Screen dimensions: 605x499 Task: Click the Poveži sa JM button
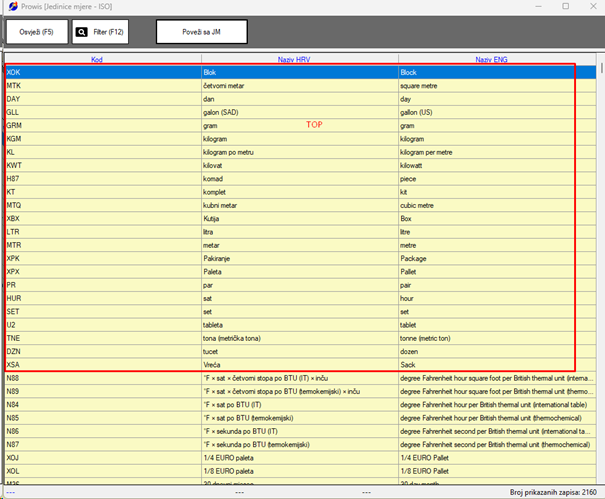(201, 32)
